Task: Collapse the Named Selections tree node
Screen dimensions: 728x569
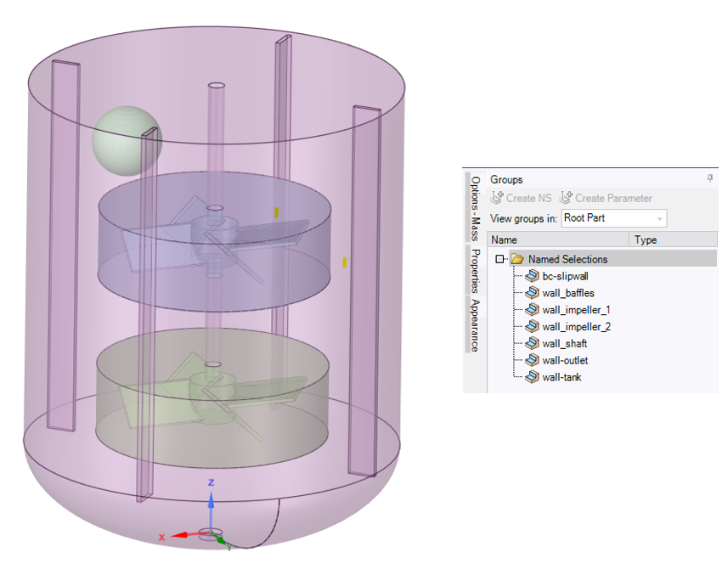Action: pyautogui.click(x=500, y=259)
